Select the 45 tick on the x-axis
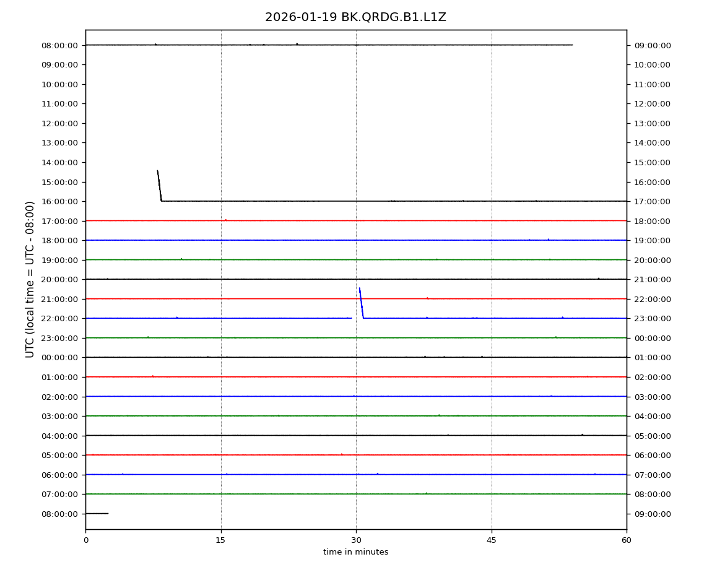712x588 pixels. click(x=492, y=540)
